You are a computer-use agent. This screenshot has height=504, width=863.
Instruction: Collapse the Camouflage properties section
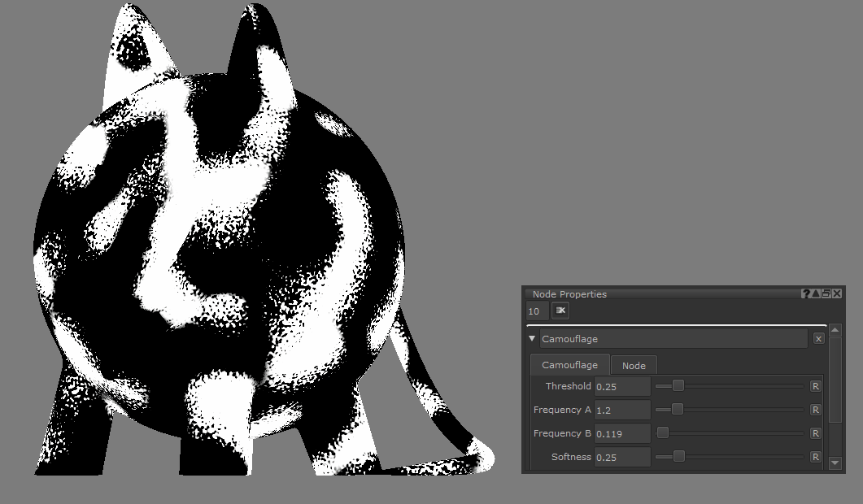(x=532, y=338)
